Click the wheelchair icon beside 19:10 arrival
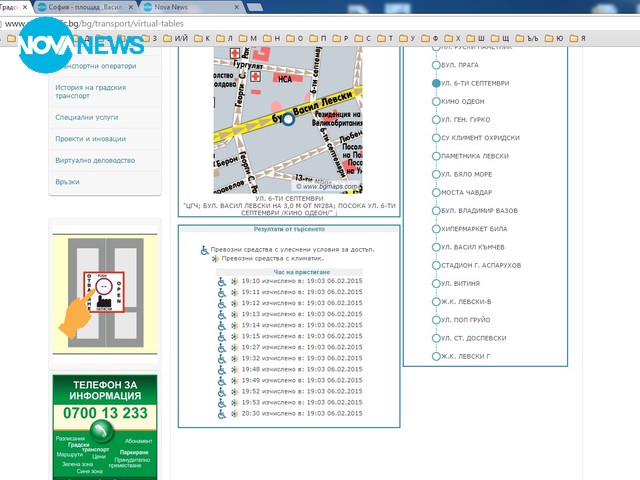This screenshot has width=640, height=480. (222, 282)
